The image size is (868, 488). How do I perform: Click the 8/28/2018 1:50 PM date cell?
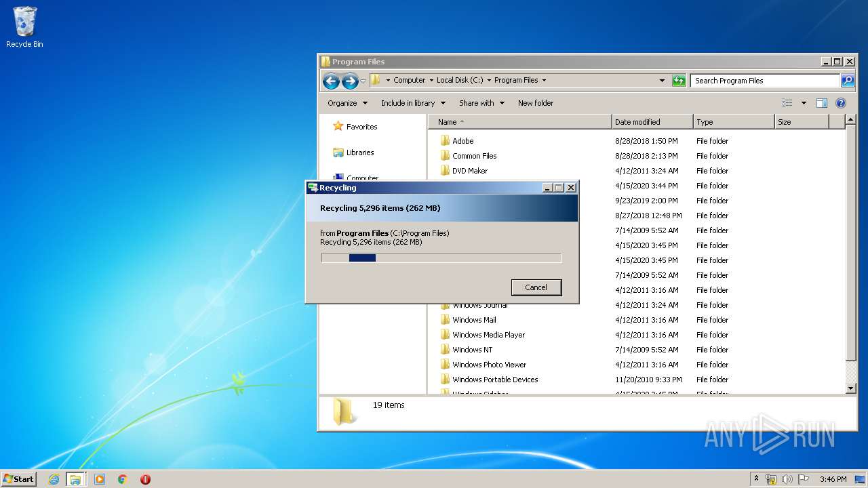646,141
